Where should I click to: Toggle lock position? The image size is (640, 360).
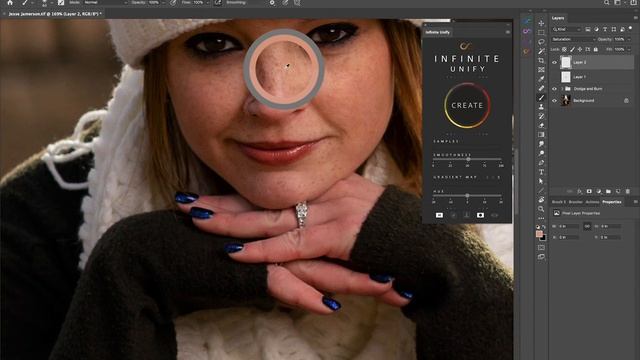pos(580,49)
